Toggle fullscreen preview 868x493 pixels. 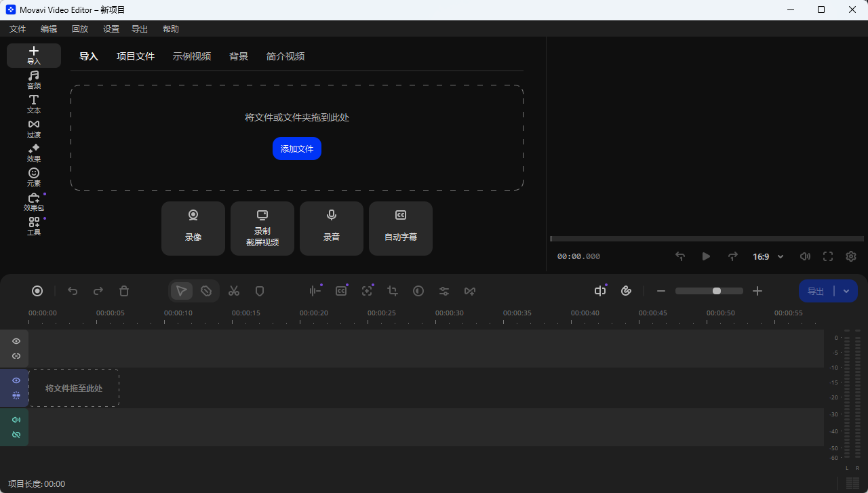pos(828,256)
